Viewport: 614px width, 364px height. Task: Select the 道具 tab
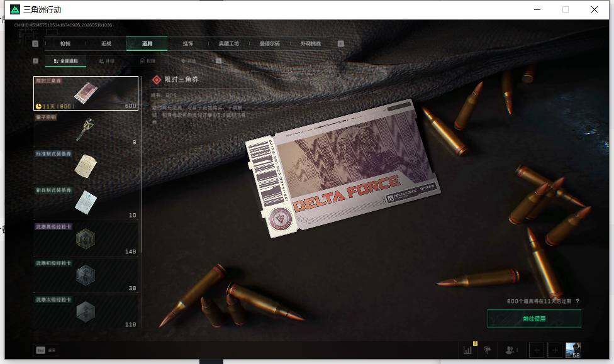coord(147,43)
